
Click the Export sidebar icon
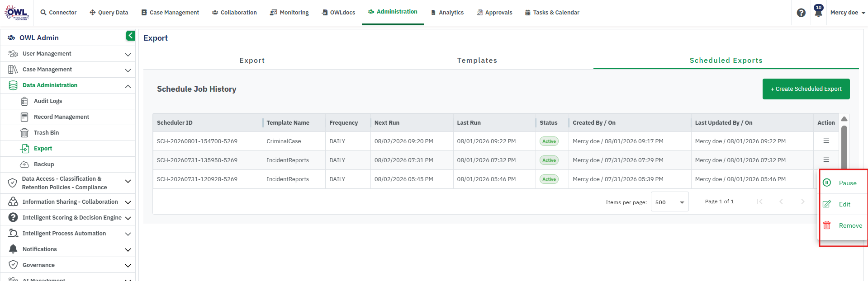(24, 149)
